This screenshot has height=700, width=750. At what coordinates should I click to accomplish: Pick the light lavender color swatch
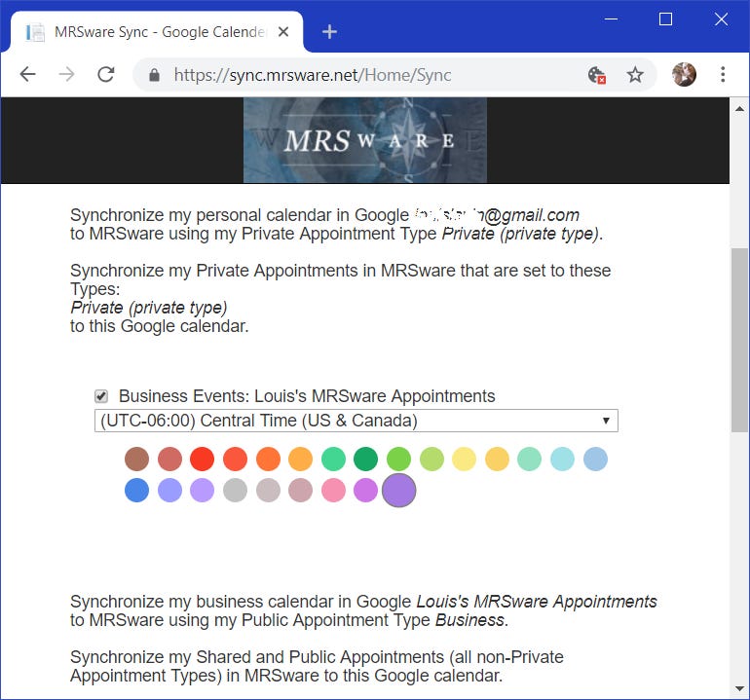tap(202, 490)
